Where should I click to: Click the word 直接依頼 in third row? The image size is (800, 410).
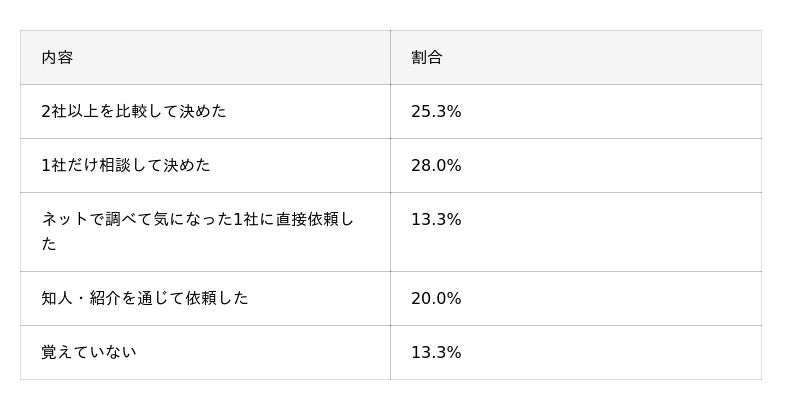coord(305,220)
